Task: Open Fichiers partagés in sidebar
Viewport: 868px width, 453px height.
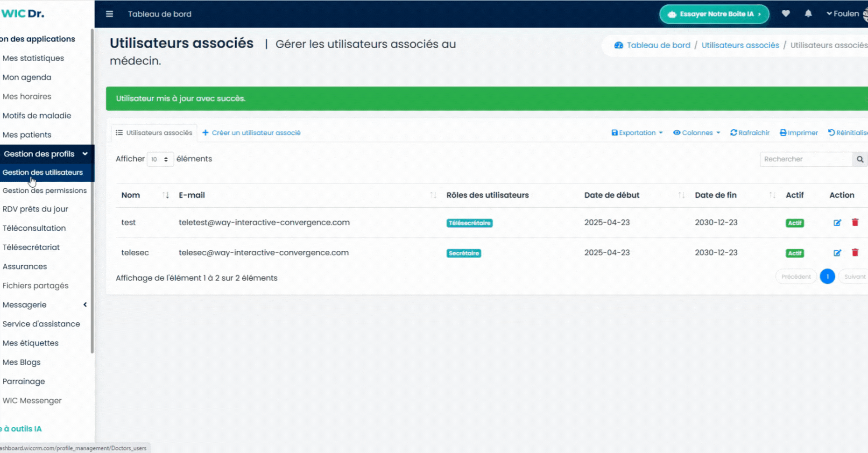Action: [35, 285]
